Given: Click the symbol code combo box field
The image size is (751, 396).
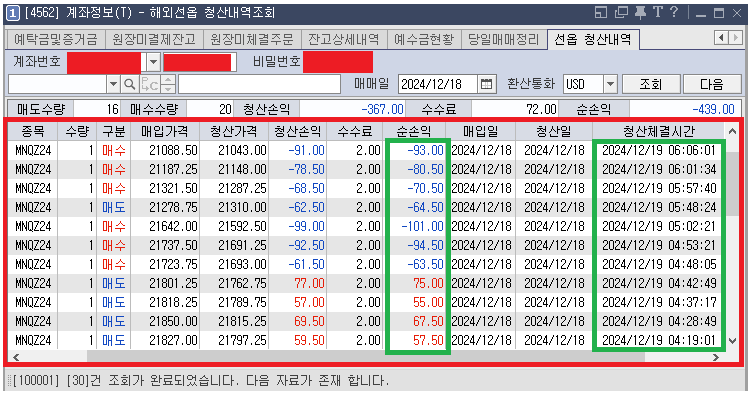Looking at the screenshot, I should coord(57,85).
